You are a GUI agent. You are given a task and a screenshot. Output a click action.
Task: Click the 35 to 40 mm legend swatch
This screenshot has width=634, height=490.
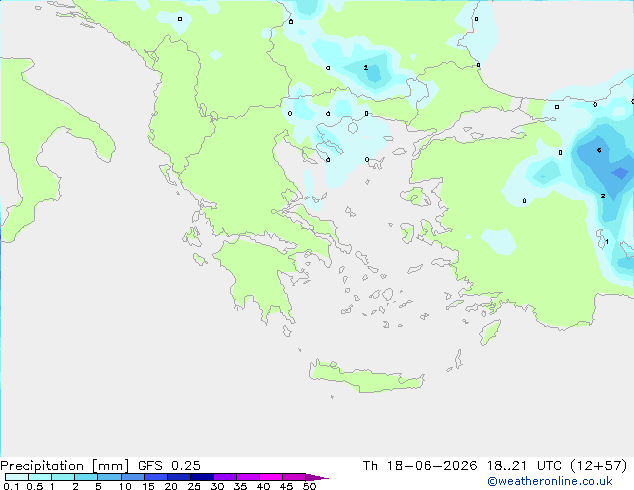(x=248, y=477)
